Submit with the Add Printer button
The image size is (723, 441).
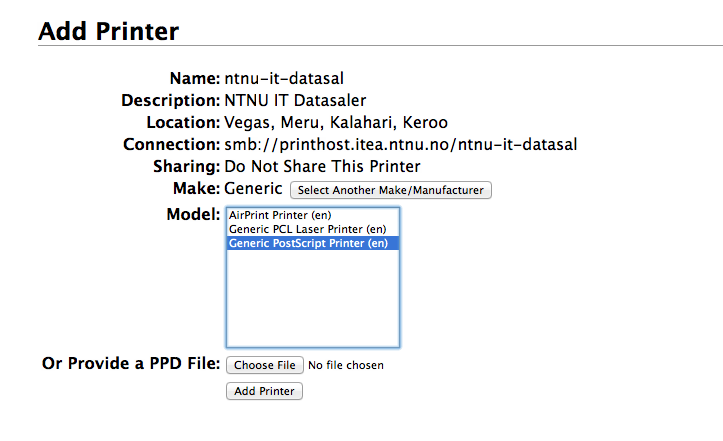pos(264,391)
